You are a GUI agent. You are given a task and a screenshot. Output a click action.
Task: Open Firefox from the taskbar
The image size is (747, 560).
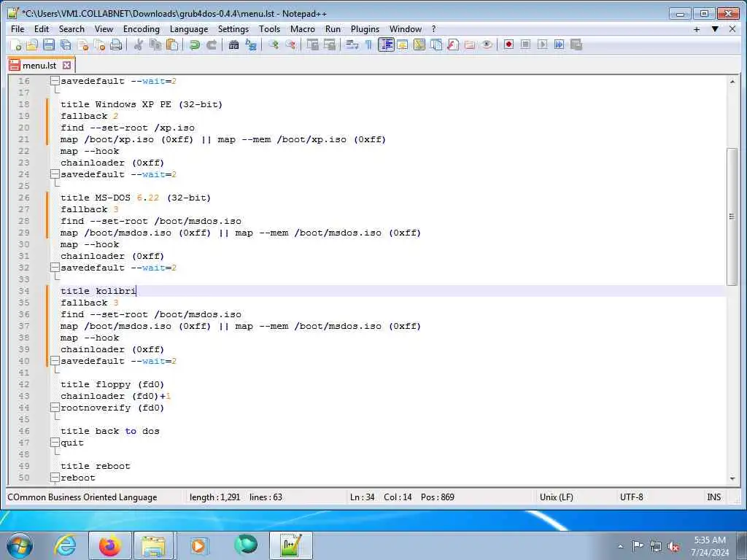[x=110, y=545]
